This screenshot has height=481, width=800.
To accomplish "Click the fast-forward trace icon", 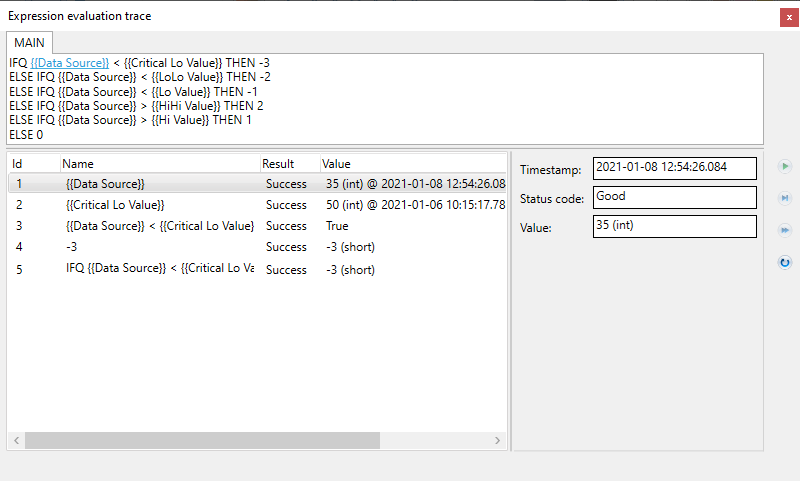I will pos(785,230).
